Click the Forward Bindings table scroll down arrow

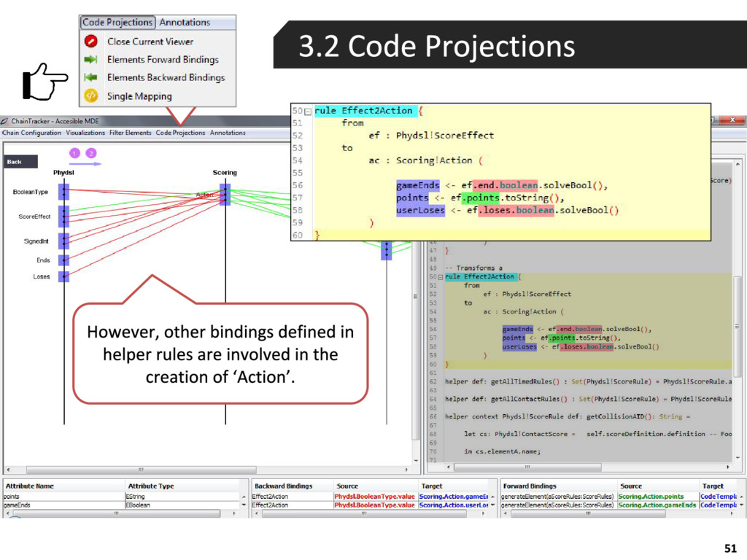[x=741, y=505]
